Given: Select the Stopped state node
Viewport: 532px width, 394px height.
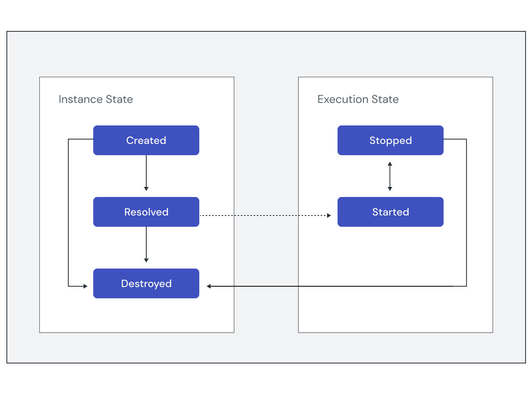Looking at the screenshot, I should [x=390, y=140].
